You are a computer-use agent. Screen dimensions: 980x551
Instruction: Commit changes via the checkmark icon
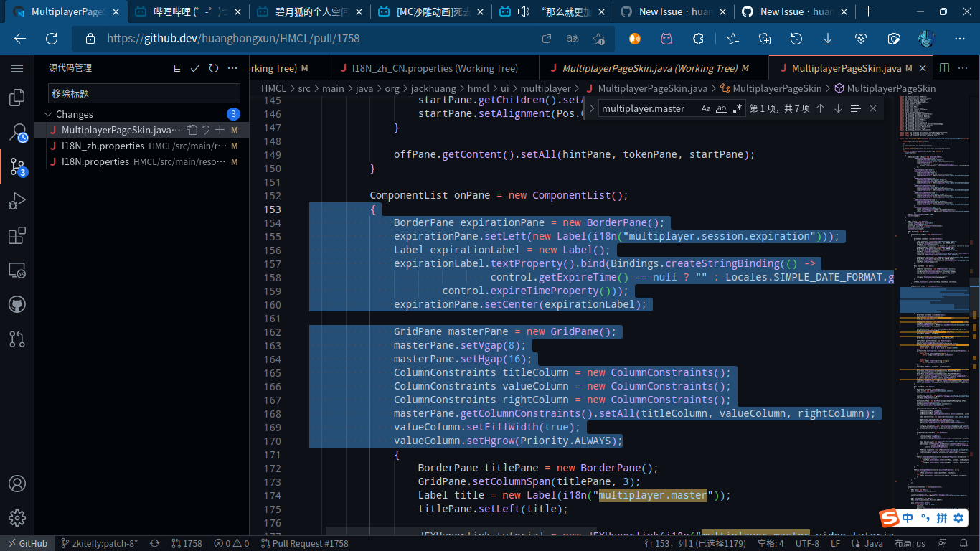pos(194,67)
